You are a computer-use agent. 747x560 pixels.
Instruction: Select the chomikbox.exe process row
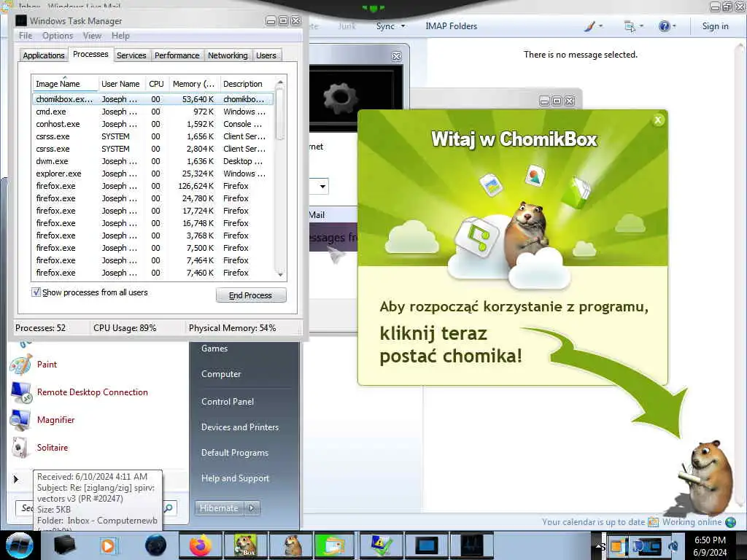(x=153, y=99)
